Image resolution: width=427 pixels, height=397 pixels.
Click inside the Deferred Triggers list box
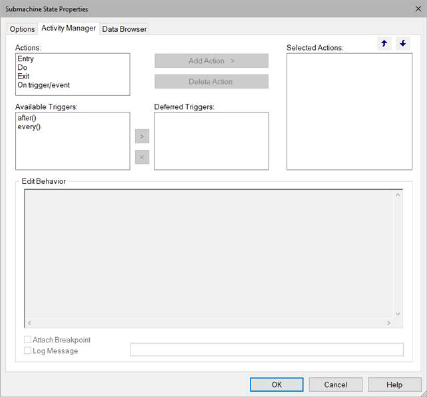211,141
